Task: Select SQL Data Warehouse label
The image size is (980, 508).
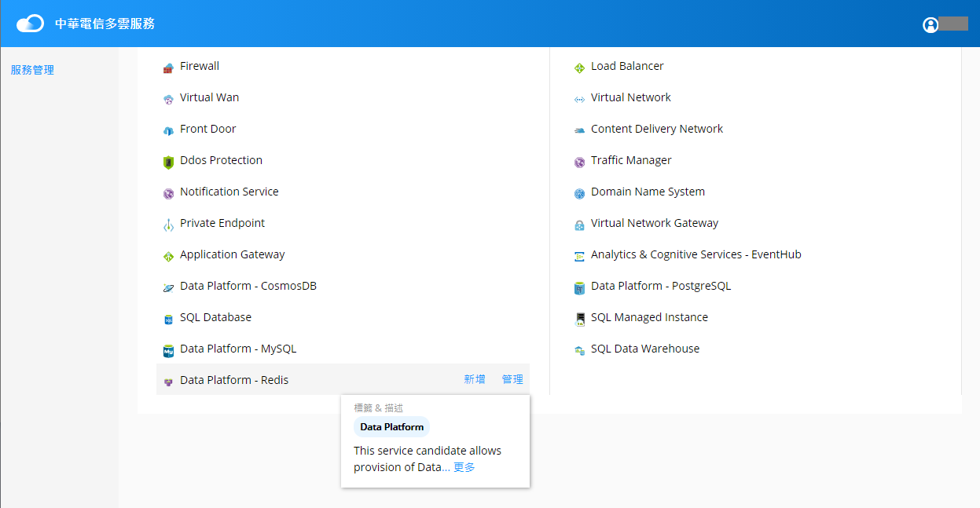Action: pyautogui.click(x=645, y=349)
